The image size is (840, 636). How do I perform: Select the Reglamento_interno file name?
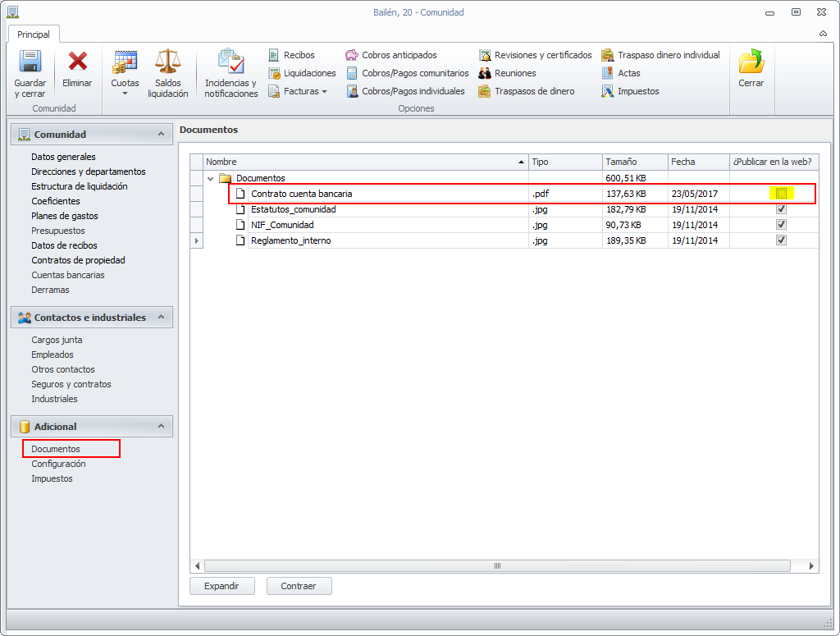pyautogui.click(x=291, y=240)
